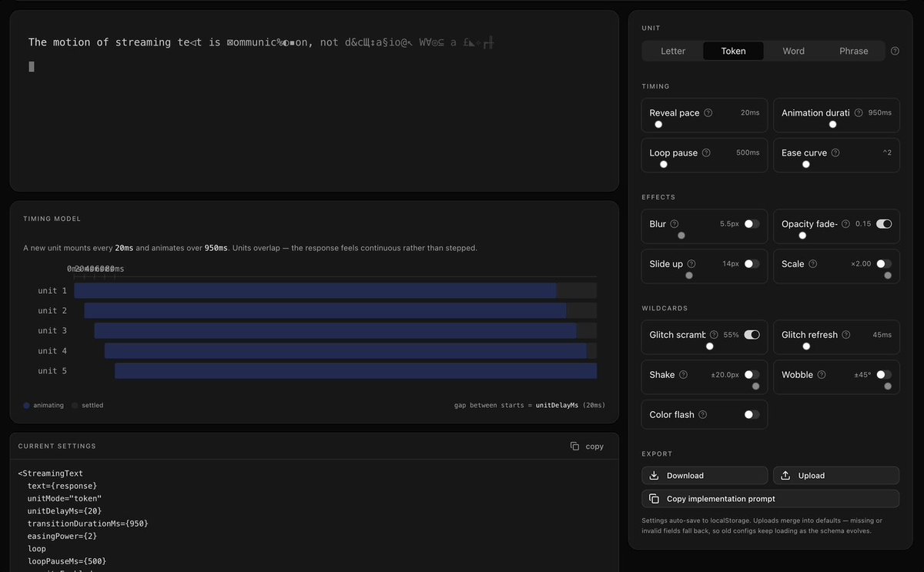Show Animation duration help icon
The height and width of the screenshot is (572, 924).
(859, 112)
